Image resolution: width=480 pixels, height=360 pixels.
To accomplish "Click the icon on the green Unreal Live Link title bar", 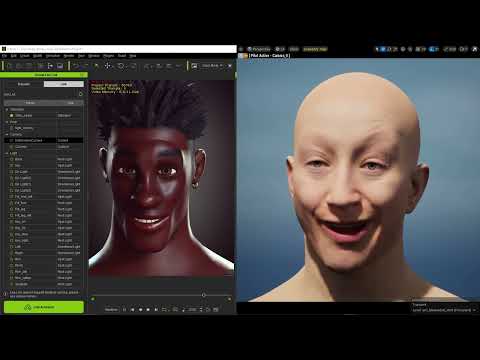I will (82, 75).
